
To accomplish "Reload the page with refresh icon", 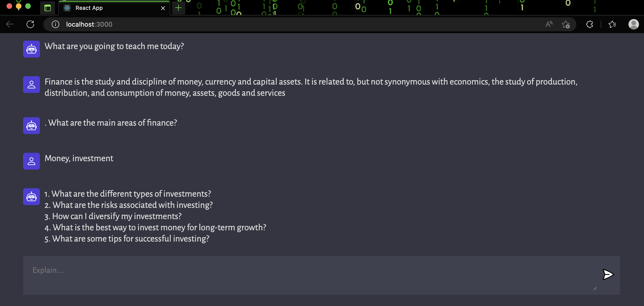I will [30, 24].
